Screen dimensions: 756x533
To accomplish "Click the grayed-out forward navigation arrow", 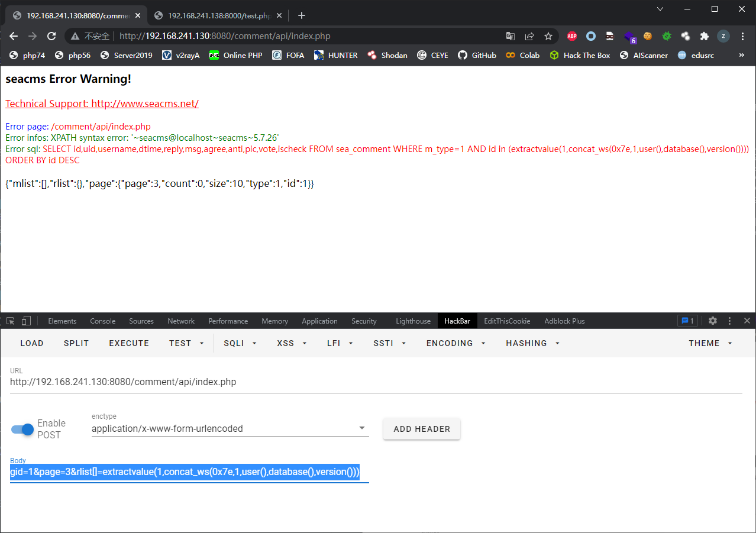I will point(33,36).
